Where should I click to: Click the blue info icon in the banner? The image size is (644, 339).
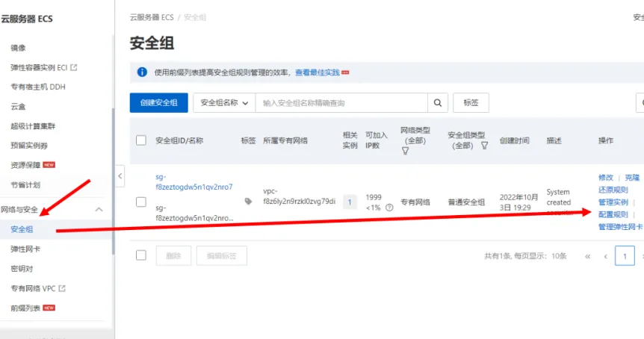[142, 72]
